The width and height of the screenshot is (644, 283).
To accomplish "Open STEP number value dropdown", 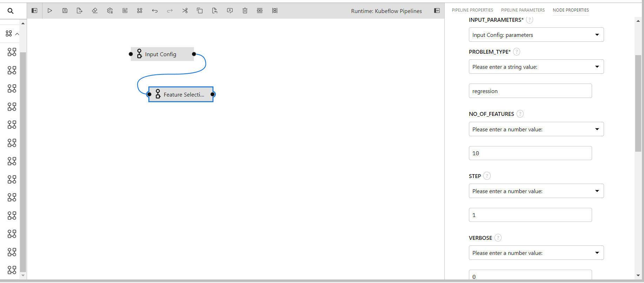I will pyautogui.click(x=536, y=191).
